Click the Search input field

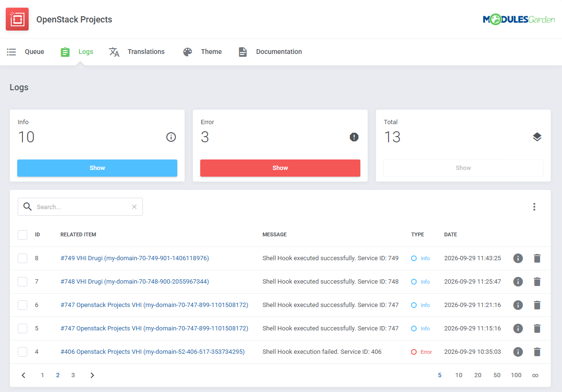pos(80,207)
